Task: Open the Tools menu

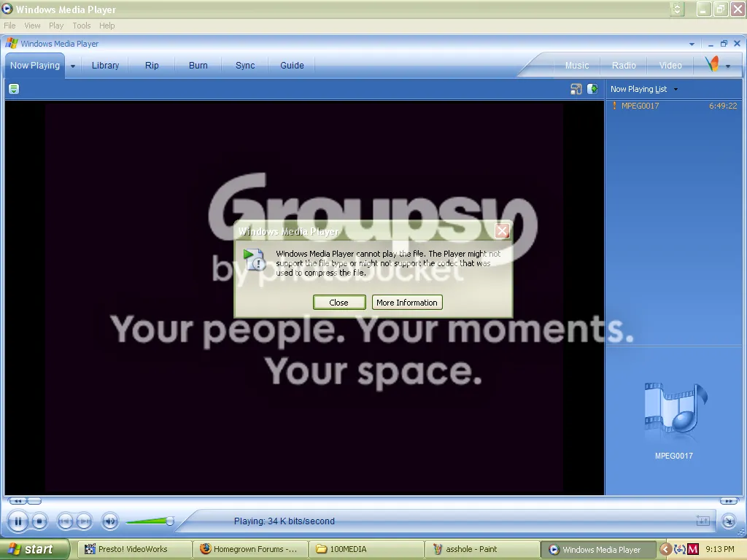Action: coord(82,26)
